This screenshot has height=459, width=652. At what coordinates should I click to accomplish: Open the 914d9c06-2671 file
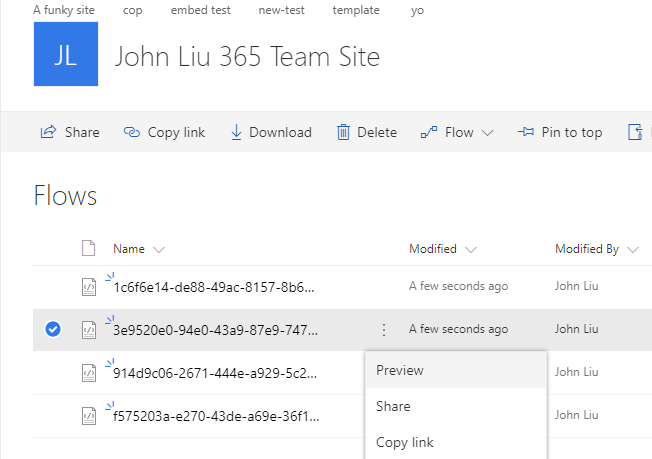[215, 373]
